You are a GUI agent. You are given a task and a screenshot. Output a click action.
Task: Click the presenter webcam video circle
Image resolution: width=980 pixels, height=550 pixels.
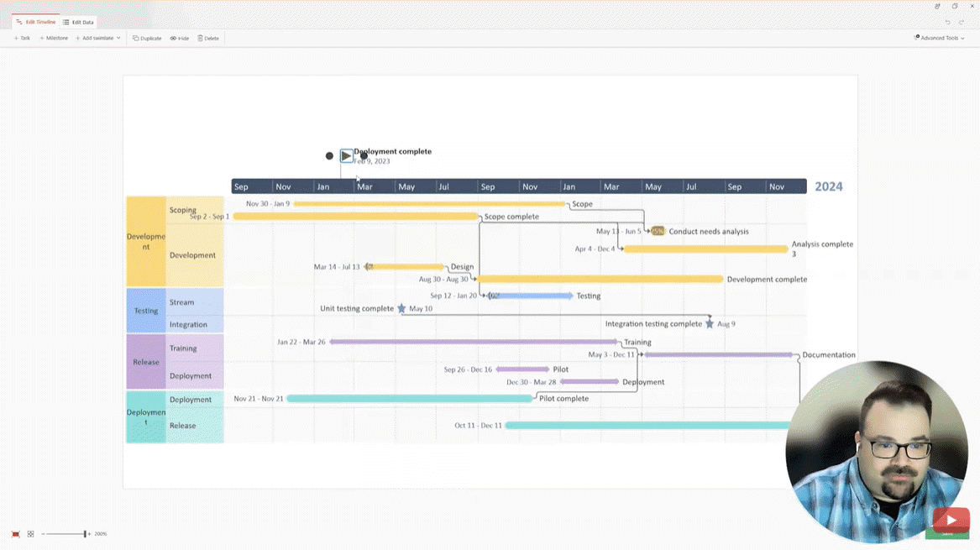(876, 451)
